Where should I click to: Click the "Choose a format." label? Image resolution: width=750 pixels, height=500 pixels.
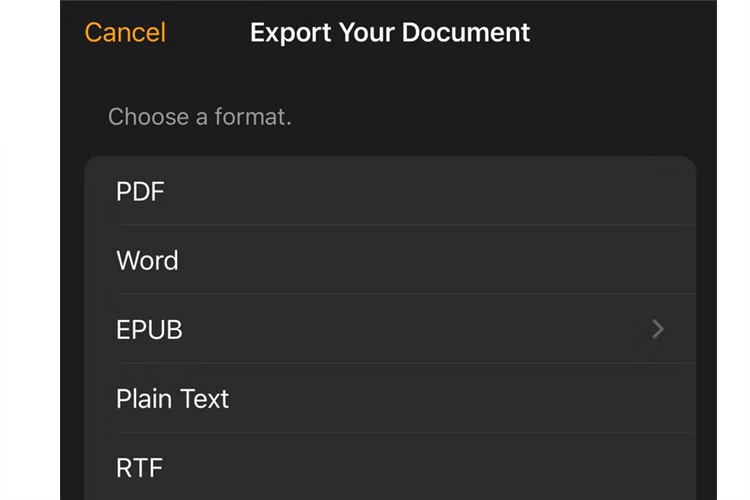(200, 117)
